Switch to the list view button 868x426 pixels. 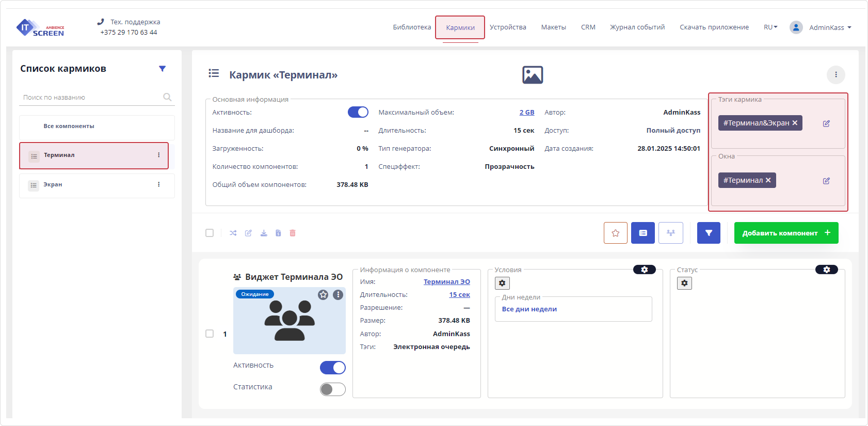643,233
